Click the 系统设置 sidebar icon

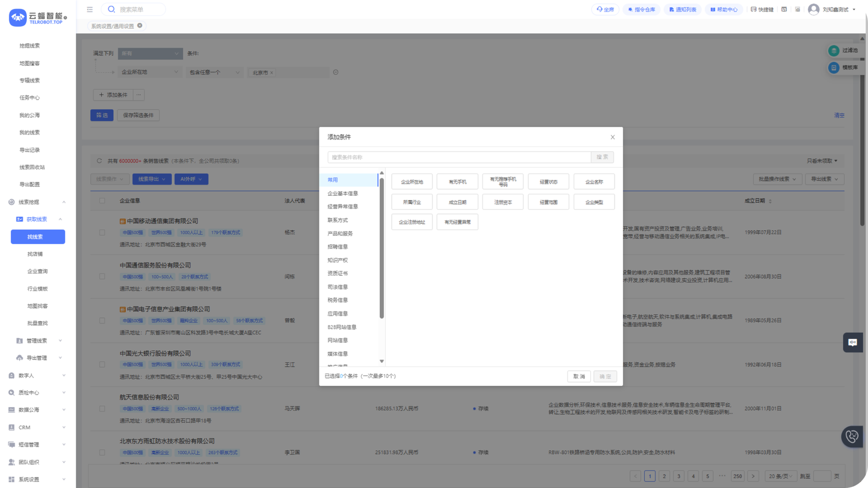[x=11, y=479]
